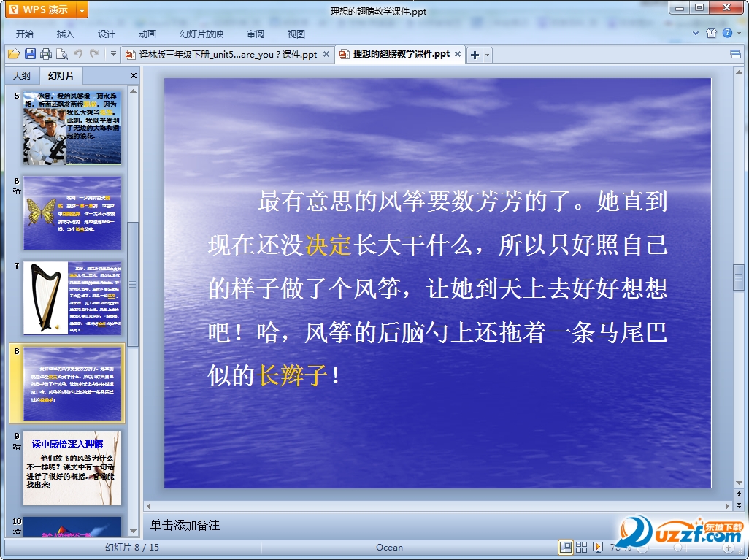Screen dimensions: 749x560
Task: Go to previous slide double-arrow button
Action: point(739,494)
